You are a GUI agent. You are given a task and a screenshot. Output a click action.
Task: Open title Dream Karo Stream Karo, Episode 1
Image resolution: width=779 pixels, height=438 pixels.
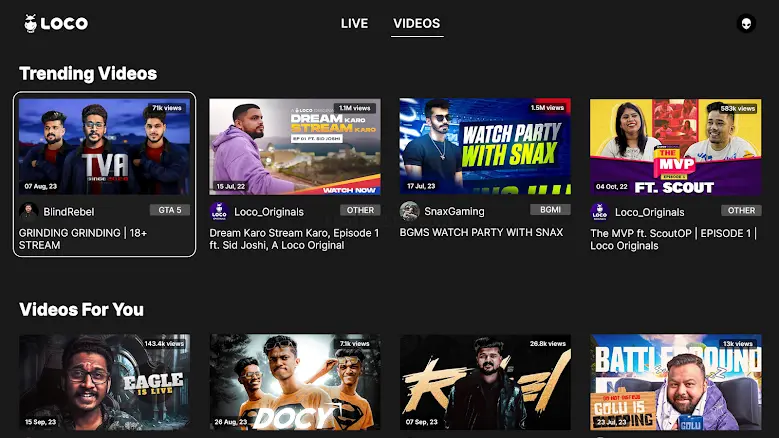pos(294,239)
